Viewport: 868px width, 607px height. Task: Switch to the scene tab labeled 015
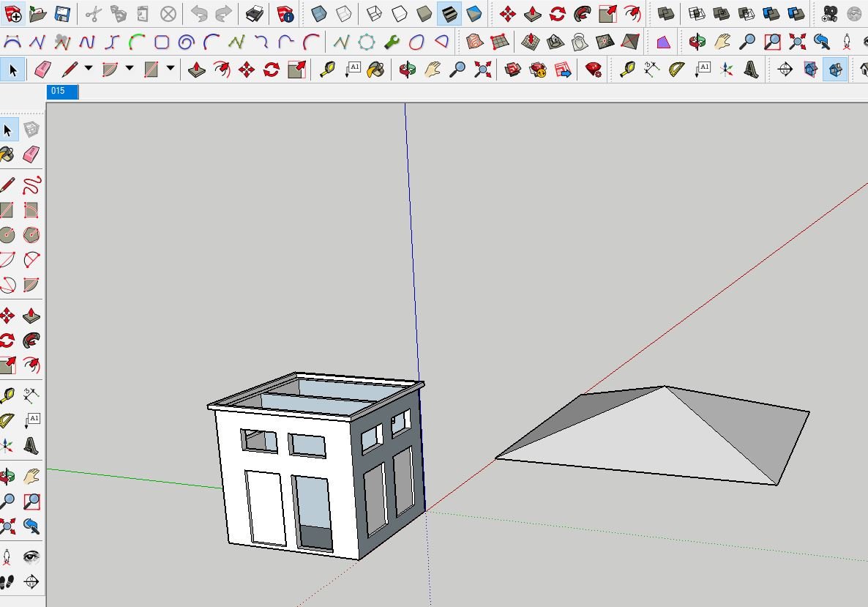coord(62,92)
